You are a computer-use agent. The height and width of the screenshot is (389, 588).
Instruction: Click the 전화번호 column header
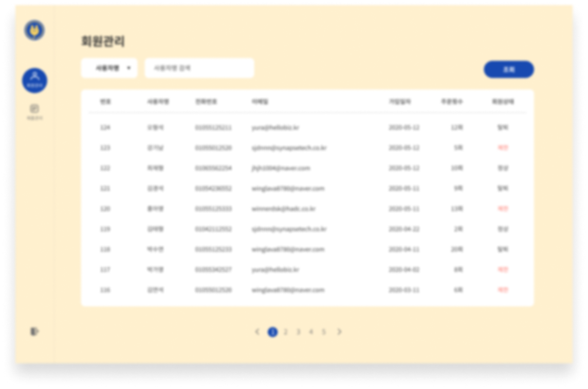click(206, 102)
